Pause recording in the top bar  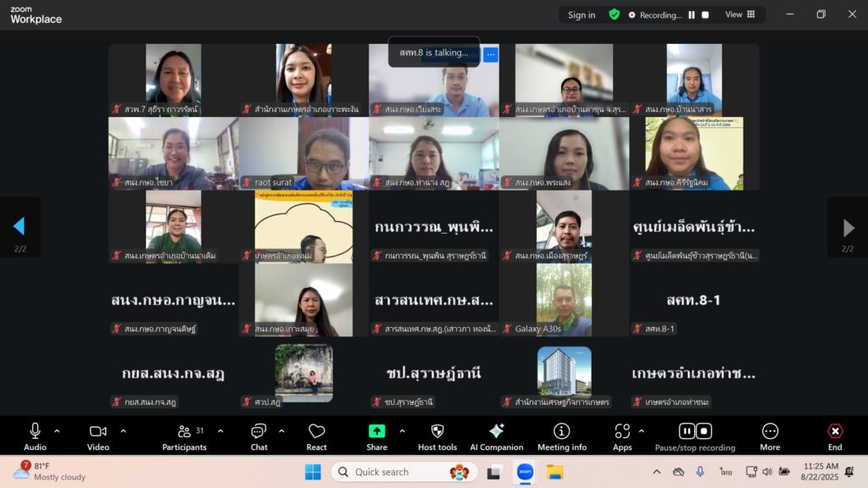pyautogui.click(x=692, y=14)
